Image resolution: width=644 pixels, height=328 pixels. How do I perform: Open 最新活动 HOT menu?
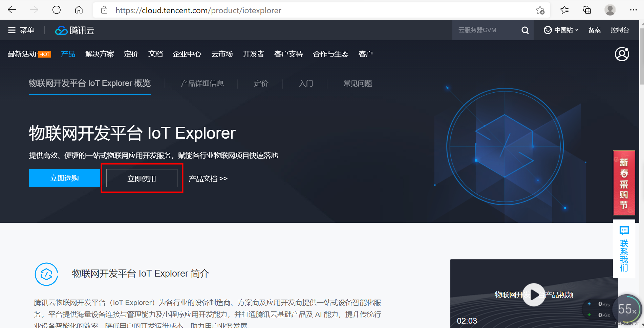29,54
